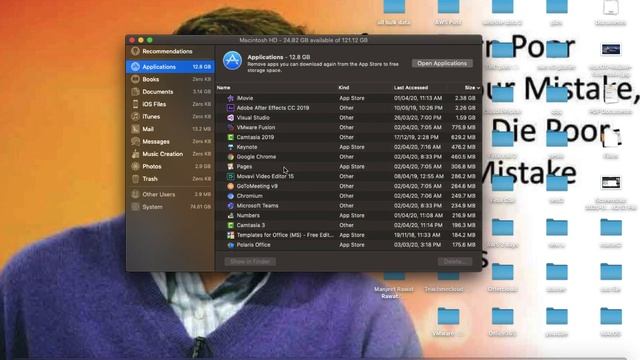This screenshot has height=360, width=640.
Task: Open Recommendations in the storage sidebar
Action: point(170,51)
